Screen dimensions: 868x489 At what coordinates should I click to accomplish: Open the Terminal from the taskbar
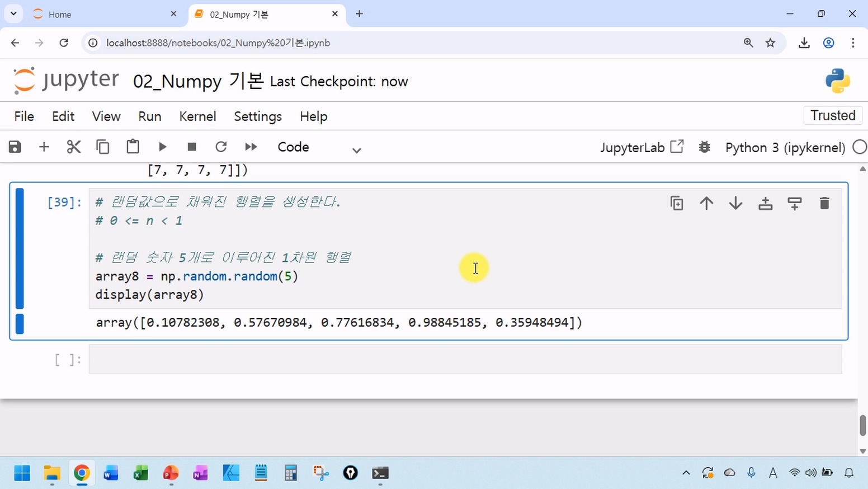[x=380, y=473]
